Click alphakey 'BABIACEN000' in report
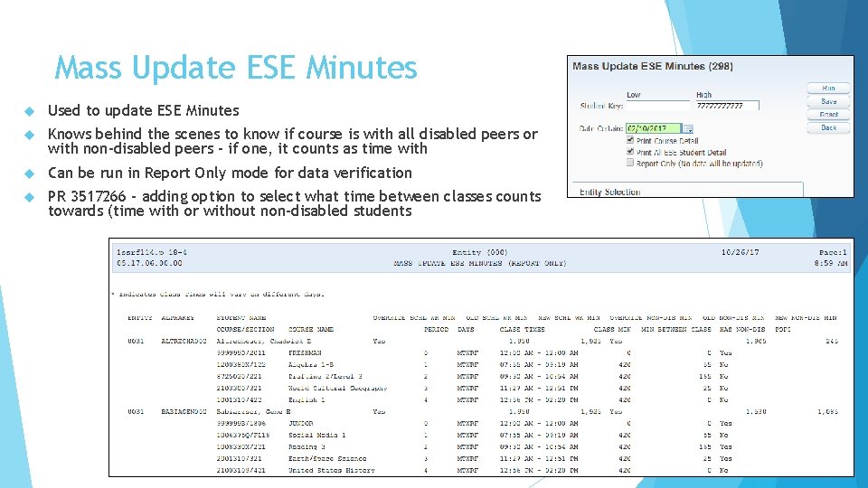Screen dimensions: 868x488 pos(184,412)
